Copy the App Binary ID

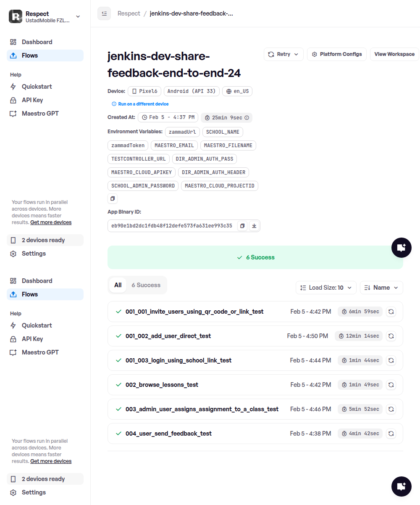coord(242,226)
